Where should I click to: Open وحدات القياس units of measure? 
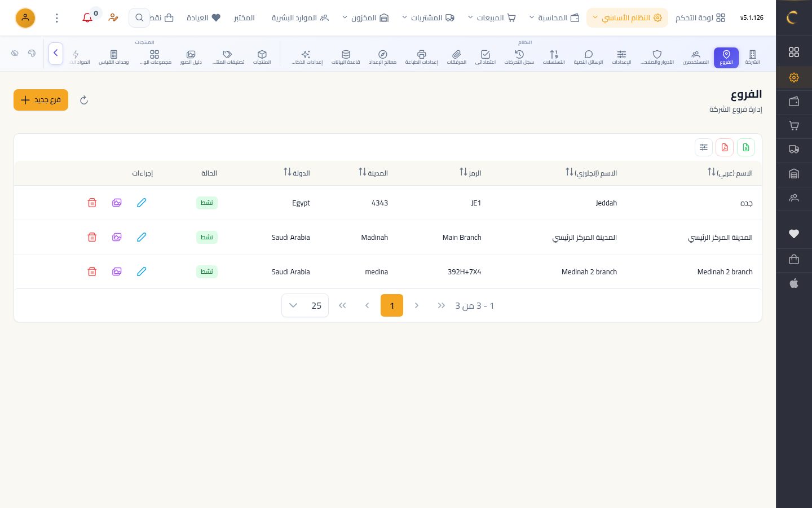[114, 57]
